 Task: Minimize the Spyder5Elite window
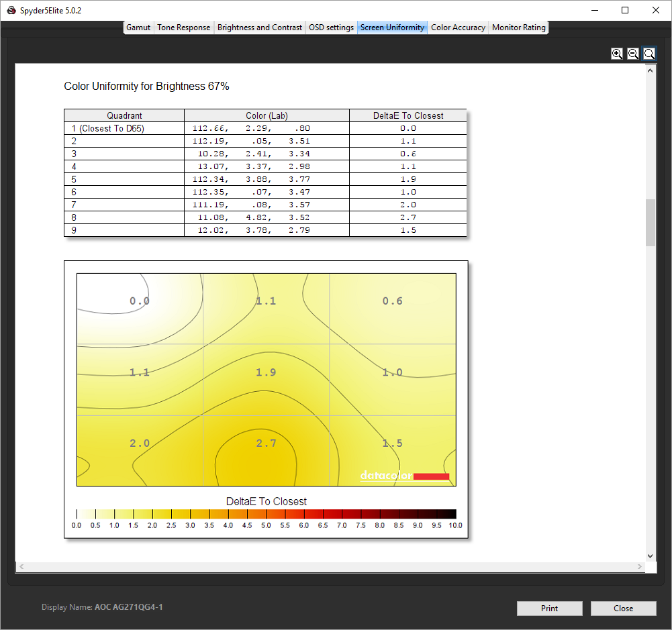coord(594,10)
